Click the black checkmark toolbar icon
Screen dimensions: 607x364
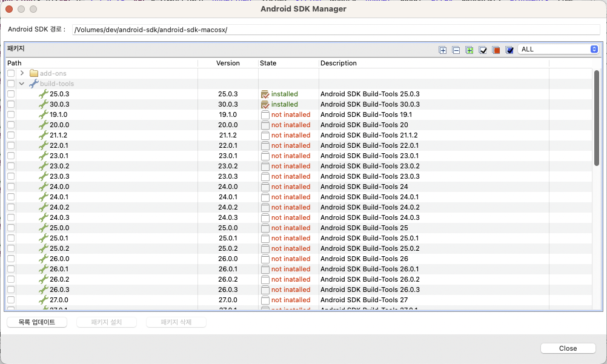coord(483,50)
